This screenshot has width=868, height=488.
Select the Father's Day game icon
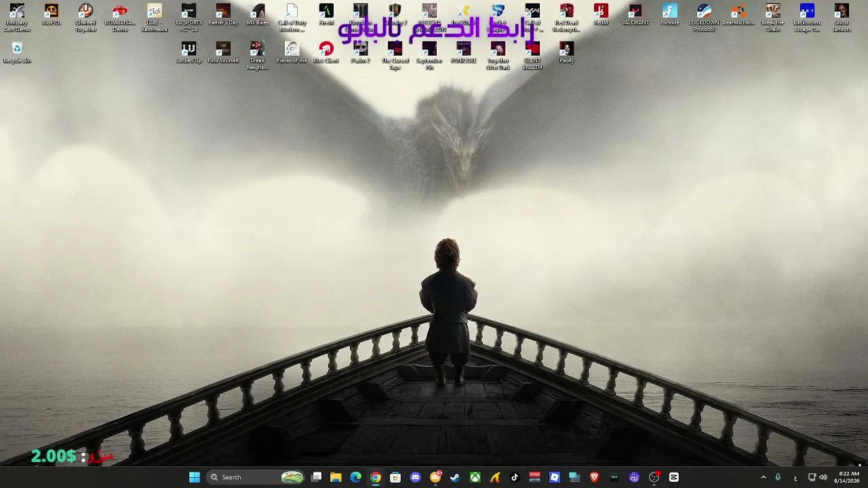[223, 16]
